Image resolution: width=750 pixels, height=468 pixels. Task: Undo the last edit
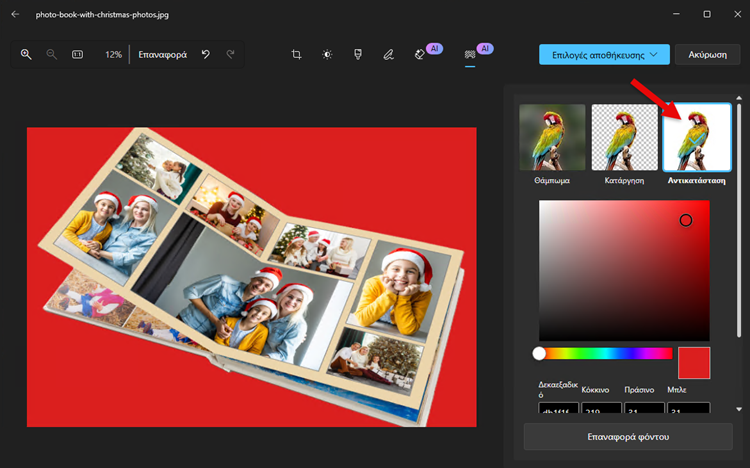(x=206, y=54)
